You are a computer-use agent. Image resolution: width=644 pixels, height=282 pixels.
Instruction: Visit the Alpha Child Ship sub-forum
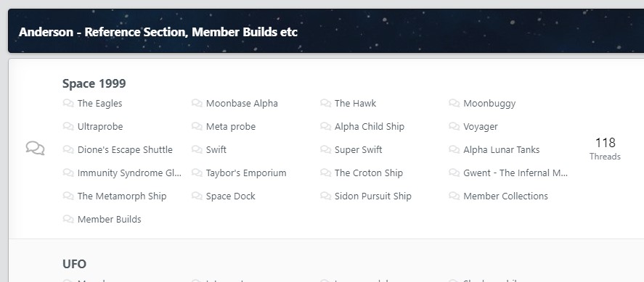click(x=370, y=127)
